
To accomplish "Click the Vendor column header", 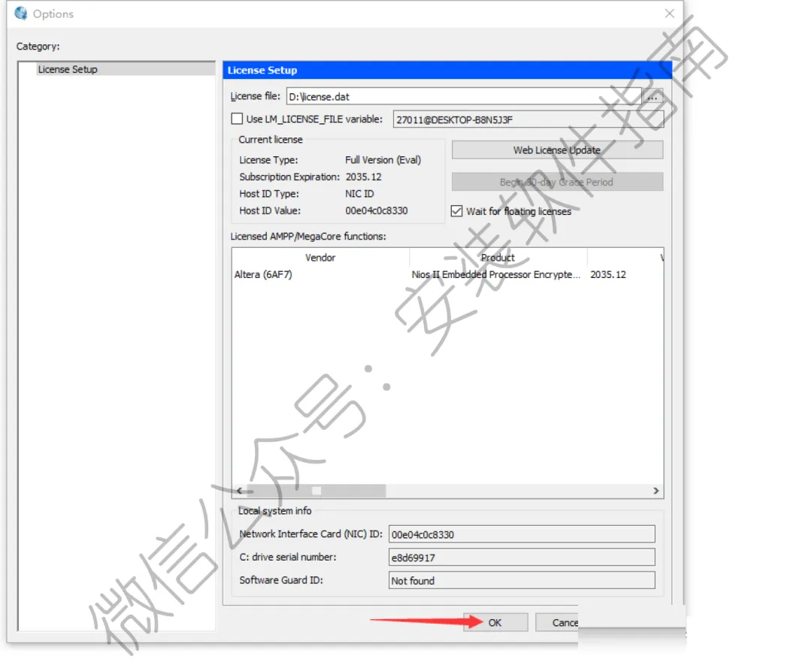I will click(320, 258).
